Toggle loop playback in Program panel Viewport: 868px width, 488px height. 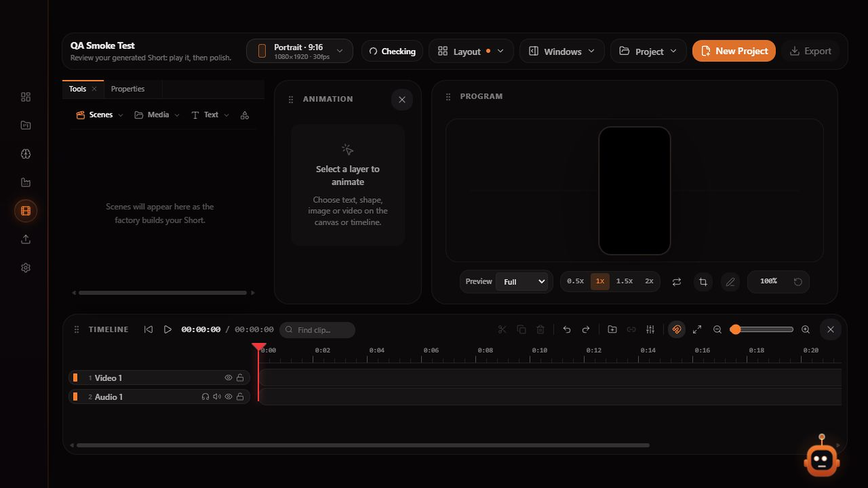click(x=677, y=282)
